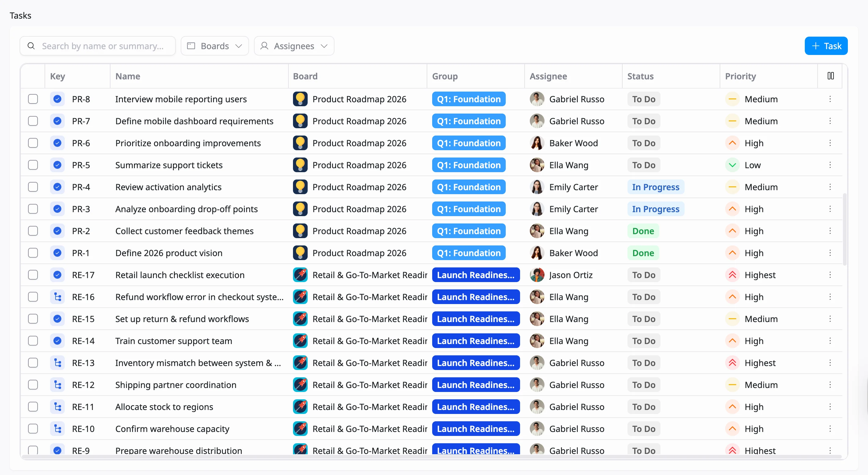Click Gabriel Russo's avatar in PR-8 row

(x=537, y=99)
